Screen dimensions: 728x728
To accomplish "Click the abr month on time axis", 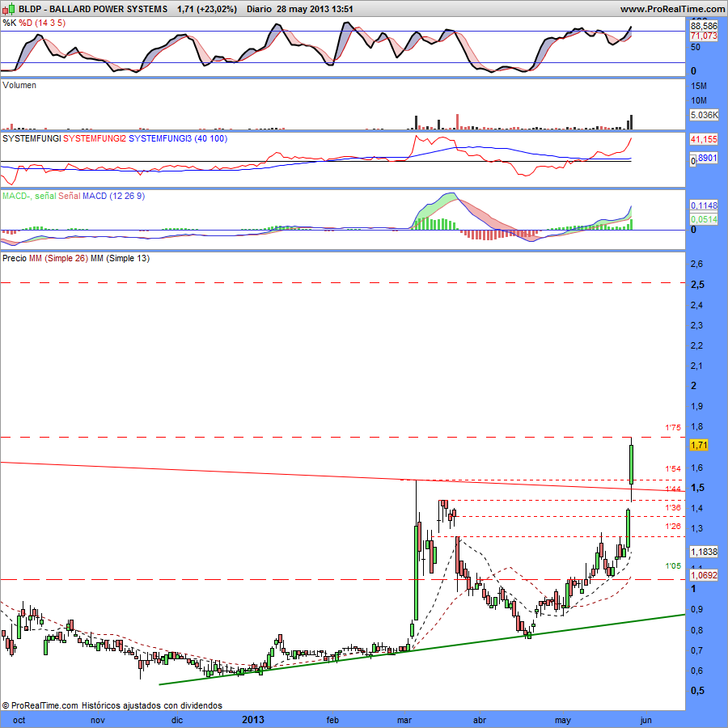I will [480, 720].
